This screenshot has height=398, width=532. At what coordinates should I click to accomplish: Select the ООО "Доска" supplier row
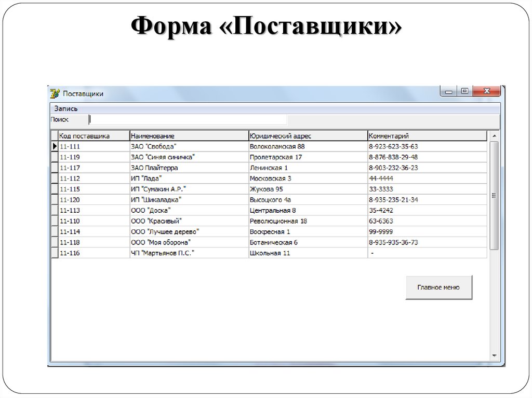(x=156, y=210)
